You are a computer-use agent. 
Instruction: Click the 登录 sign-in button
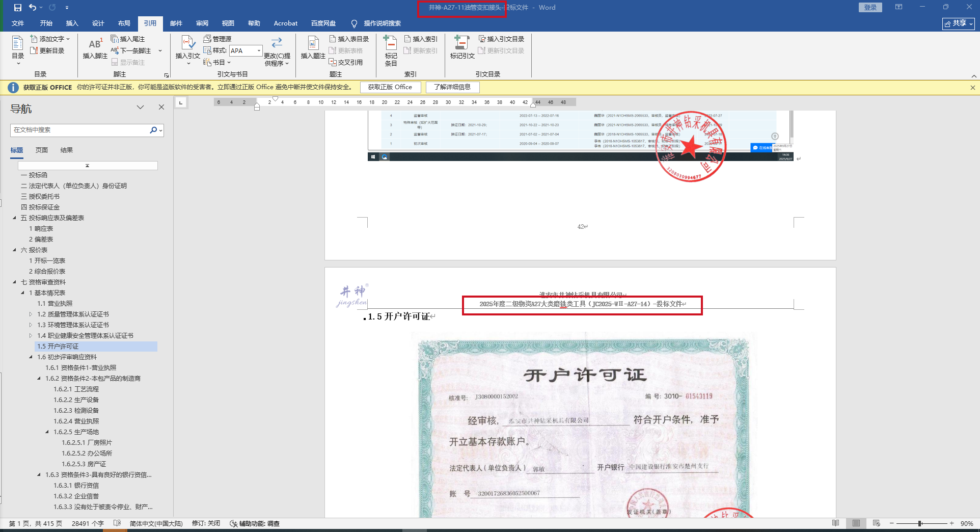[870, 7]
